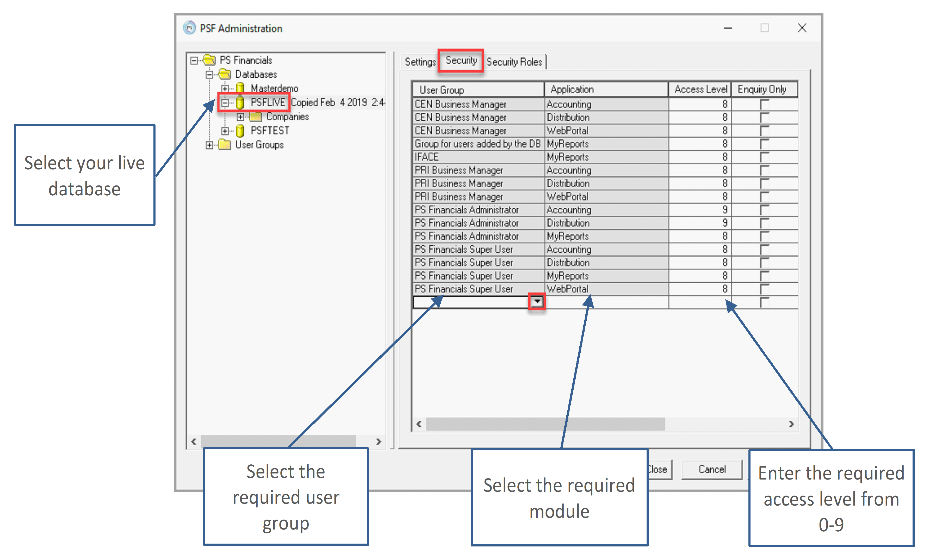Click the PSFTEST database icon
The width and height of the screenshot is (930, 560).
(240, 131)
